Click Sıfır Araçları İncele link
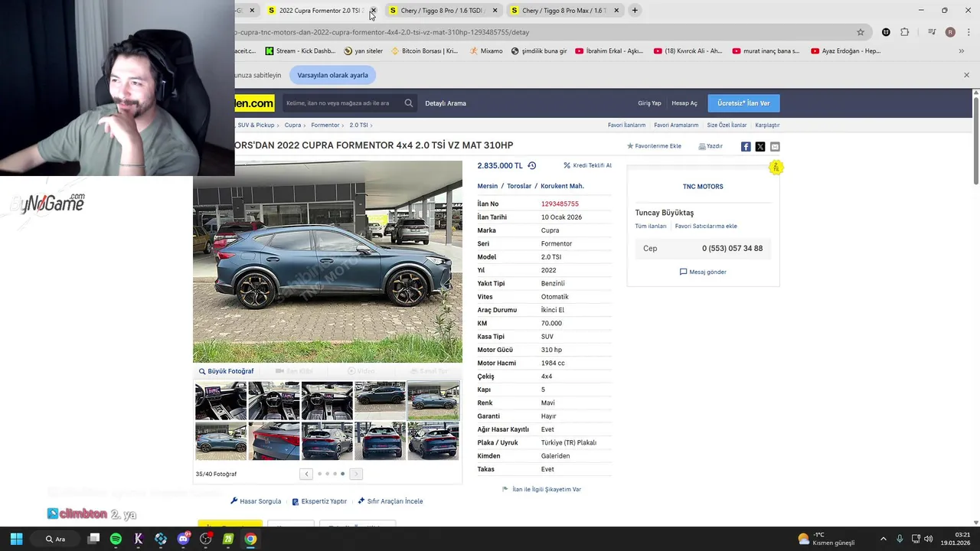 pyautogui.click(x=390, y=501)
